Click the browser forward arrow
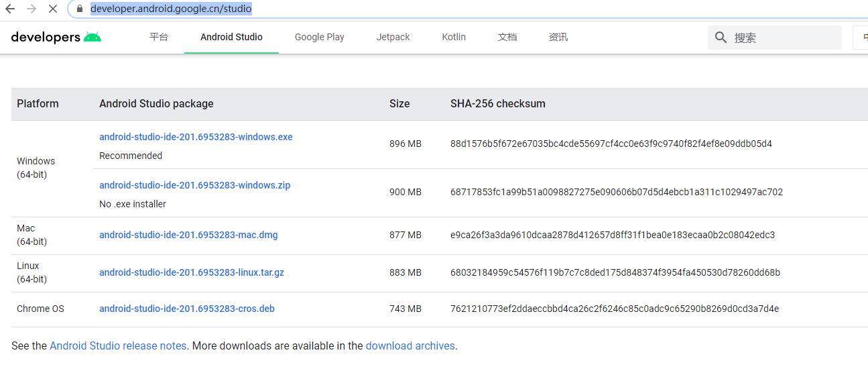Image resolution: width=868 pixels, height=373 pixels. pyautogui.click(x=31, y=9)
